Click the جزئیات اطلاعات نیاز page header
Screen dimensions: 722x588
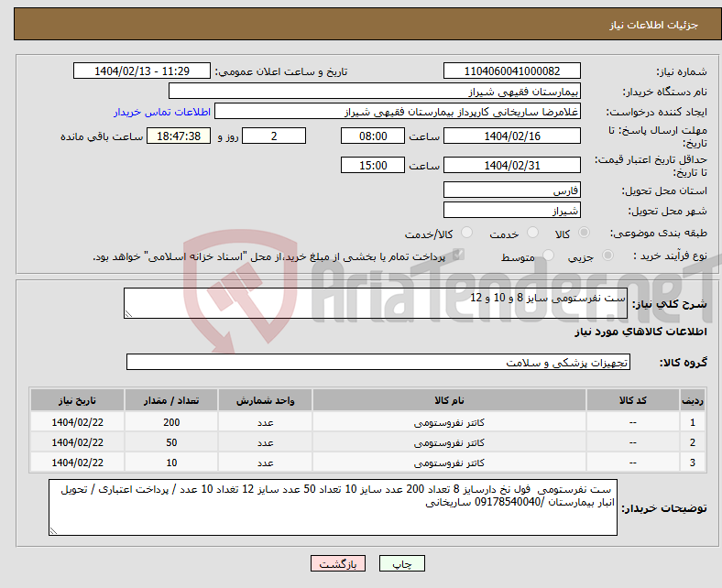(x=653, y=25)
